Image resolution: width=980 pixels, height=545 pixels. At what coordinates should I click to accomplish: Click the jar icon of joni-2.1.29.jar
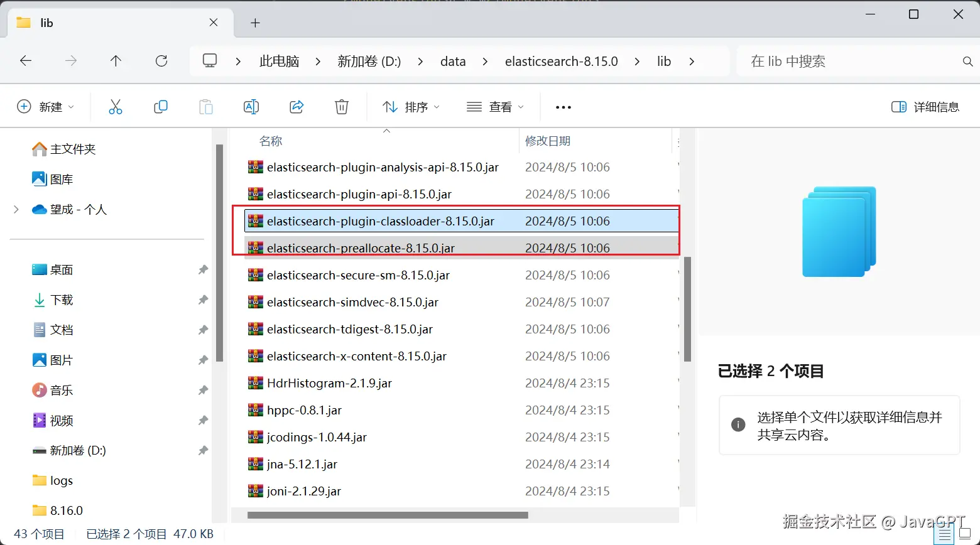(256, 491)
